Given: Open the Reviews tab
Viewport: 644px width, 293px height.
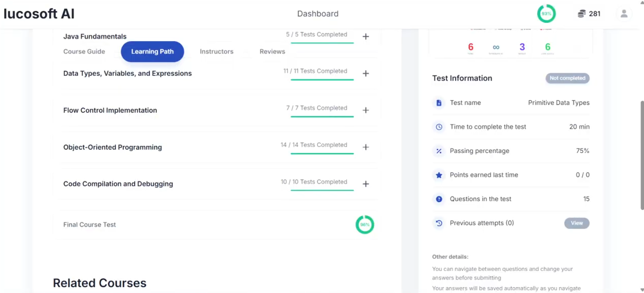Looking at the screenshot, I should [x=272, y=51].
